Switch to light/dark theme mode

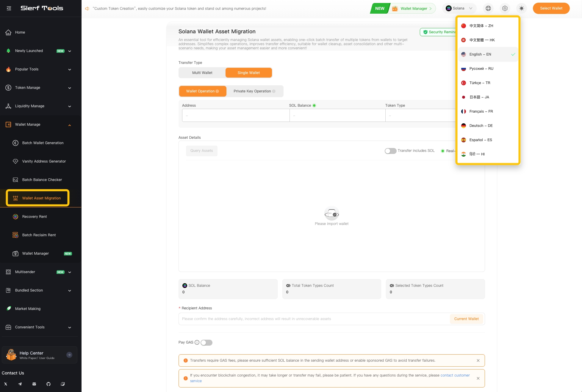pyautogui.click(x=521, y=8)
